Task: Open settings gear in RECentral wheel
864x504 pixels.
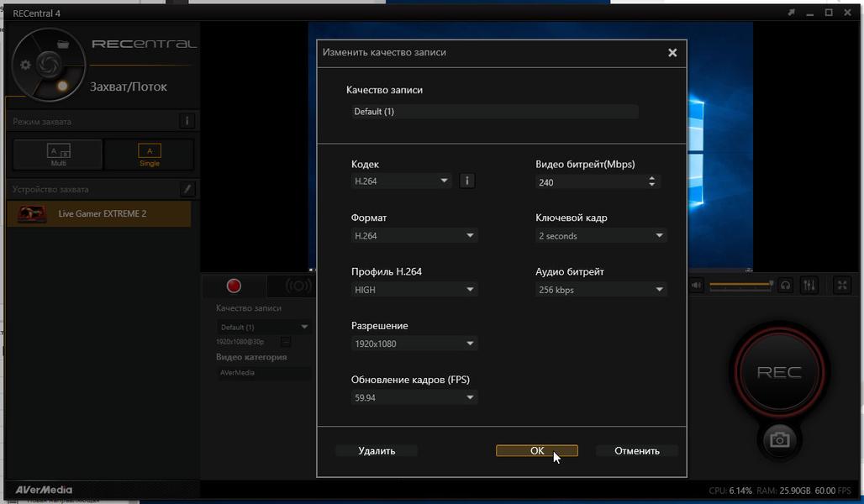Action: click(25, 65)
